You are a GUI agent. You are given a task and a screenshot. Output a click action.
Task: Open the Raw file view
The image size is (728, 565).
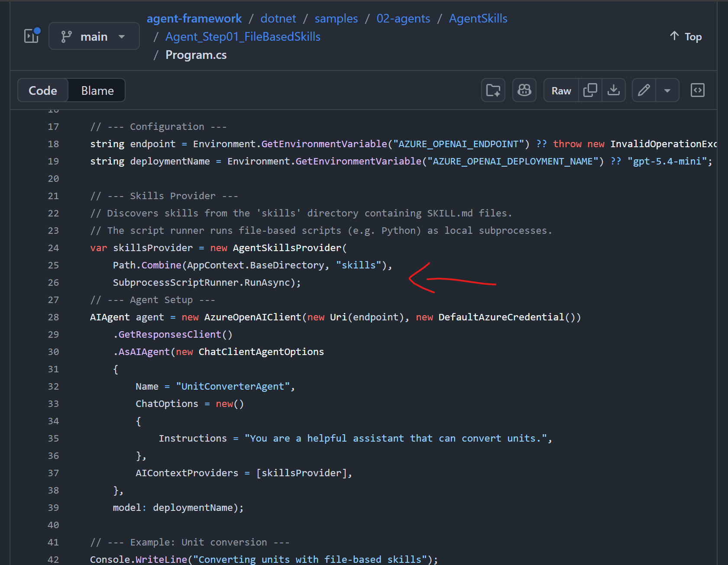pyautogui.click(x=561, y=90)
